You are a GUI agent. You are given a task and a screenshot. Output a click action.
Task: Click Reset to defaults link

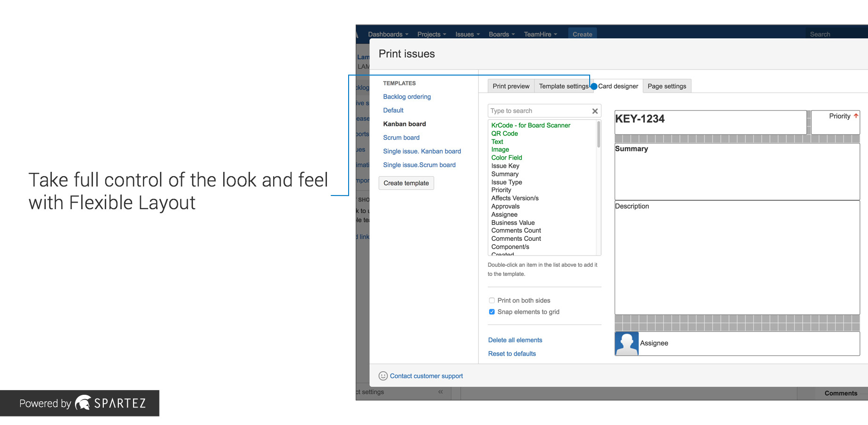512,354
